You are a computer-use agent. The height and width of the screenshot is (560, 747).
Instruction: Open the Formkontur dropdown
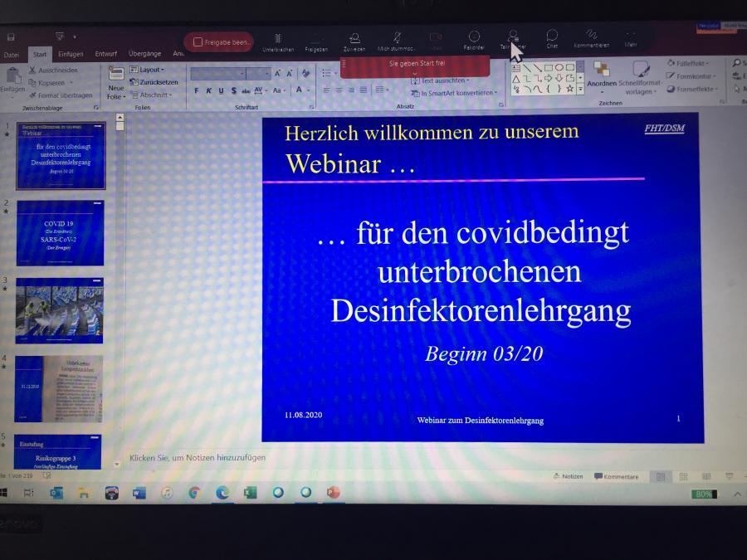click(x=691, y=75)
